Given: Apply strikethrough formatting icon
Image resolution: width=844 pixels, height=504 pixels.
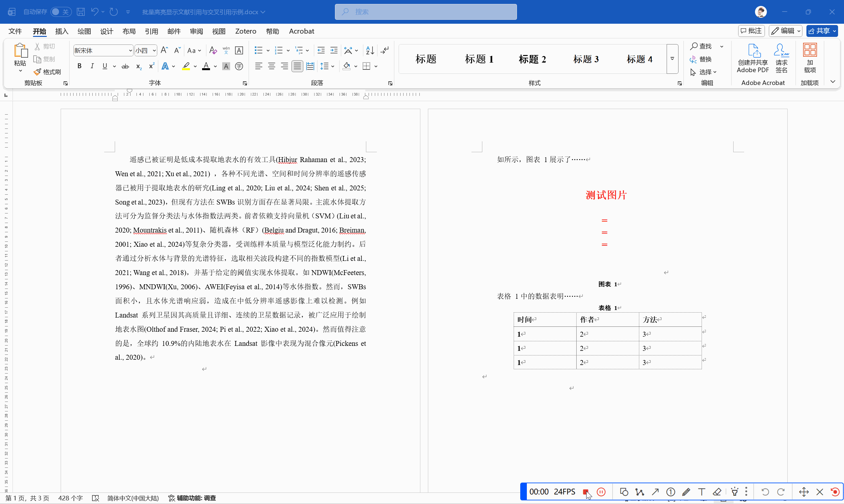Looking at the screenshot, I should click(x=125, y=66).
